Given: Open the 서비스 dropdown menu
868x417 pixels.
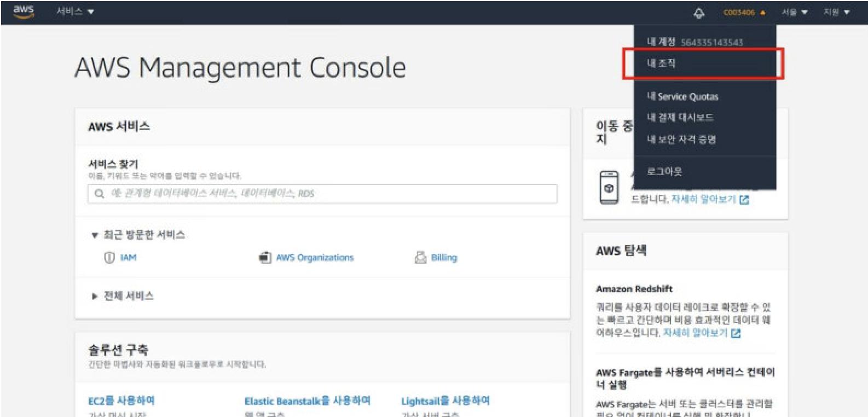Looking at the screenshot, I should coord(75,11).
